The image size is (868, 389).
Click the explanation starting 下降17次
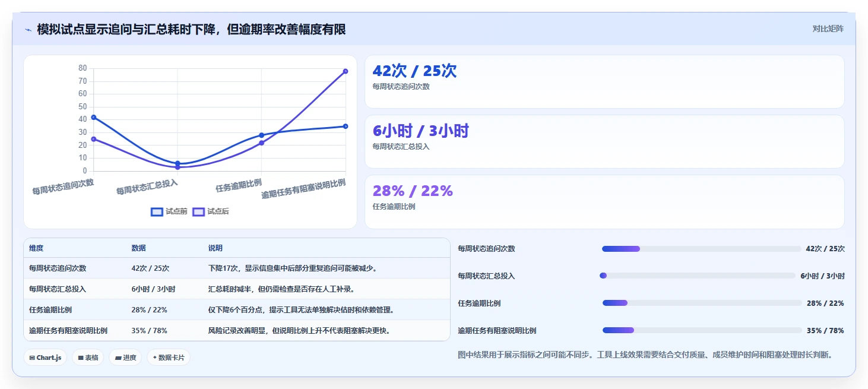pyautogui.click(x=293, y=268)
